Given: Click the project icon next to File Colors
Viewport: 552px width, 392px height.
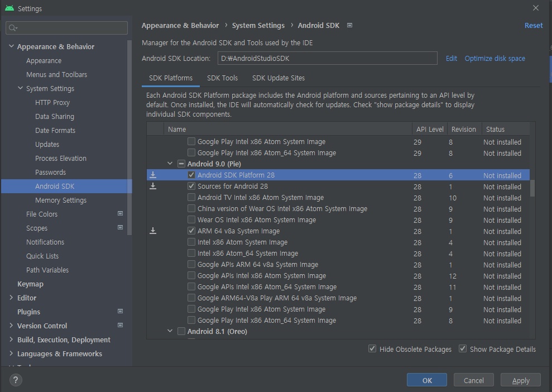Looking at the screenshot, I should coord(120,214).
